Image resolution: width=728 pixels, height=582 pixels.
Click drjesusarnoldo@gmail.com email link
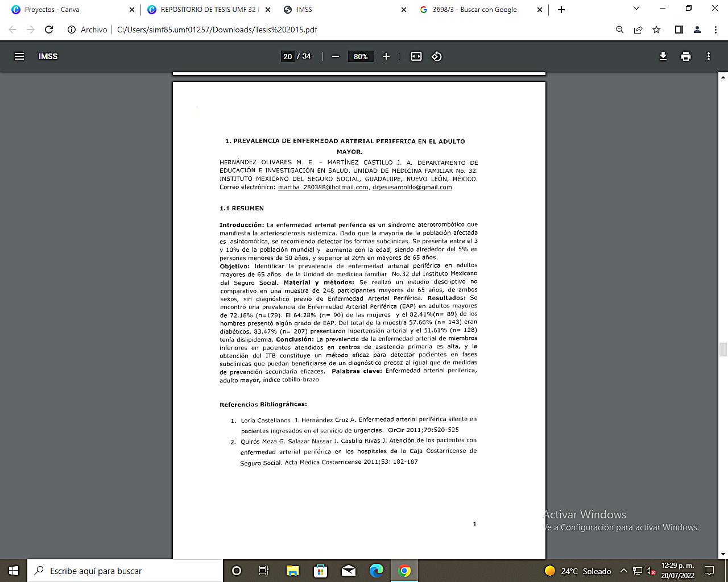412,187
